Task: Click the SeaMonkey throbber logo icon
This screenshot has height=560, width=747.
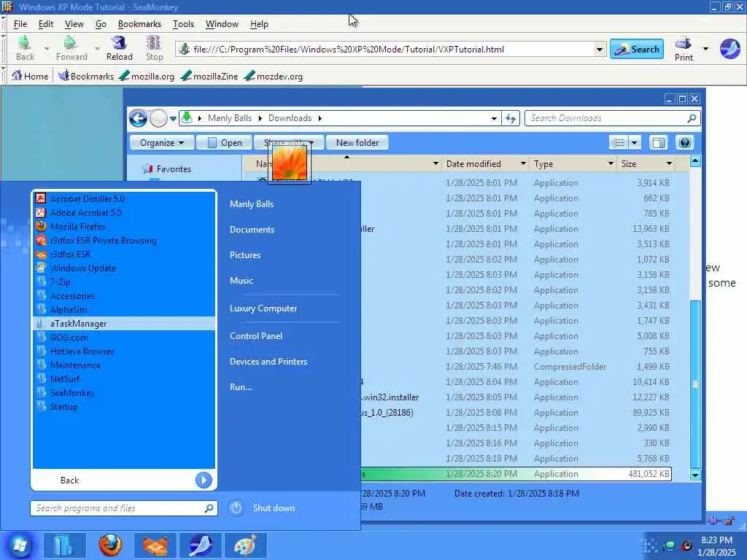Action: pos(729,49)
